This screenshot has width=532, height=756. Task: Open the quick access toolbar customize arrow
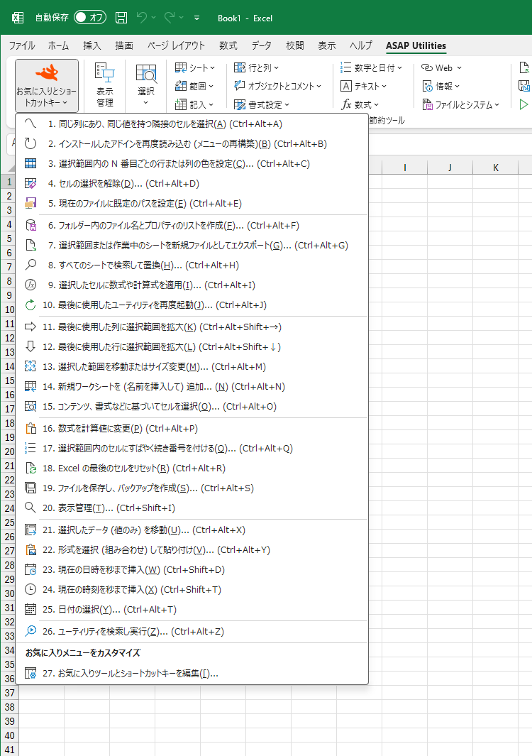pyautogui.click(x=196, y=18)
